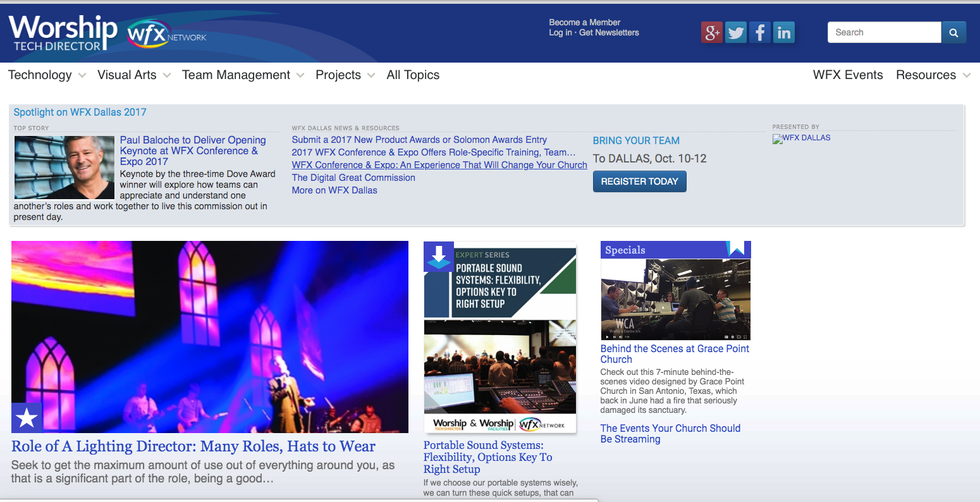Click the Google Plus social icon
Screen dimensions: 980x502
(712, 32)
